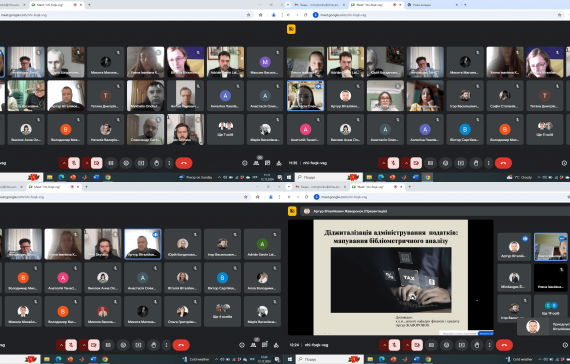570x364 pixels.
Task: Leave the call in the top-right meeting window
Action: [503, 163]
